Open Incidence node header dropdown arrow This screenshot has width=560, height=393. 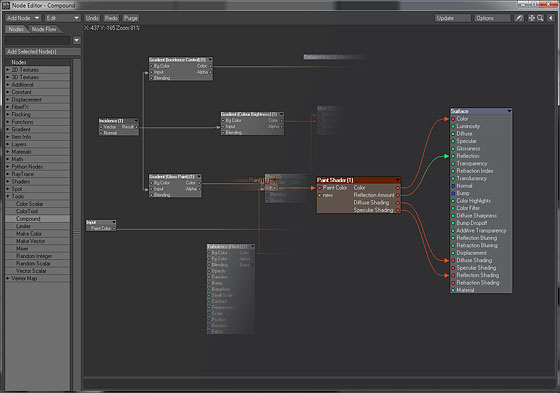point(136,121)
